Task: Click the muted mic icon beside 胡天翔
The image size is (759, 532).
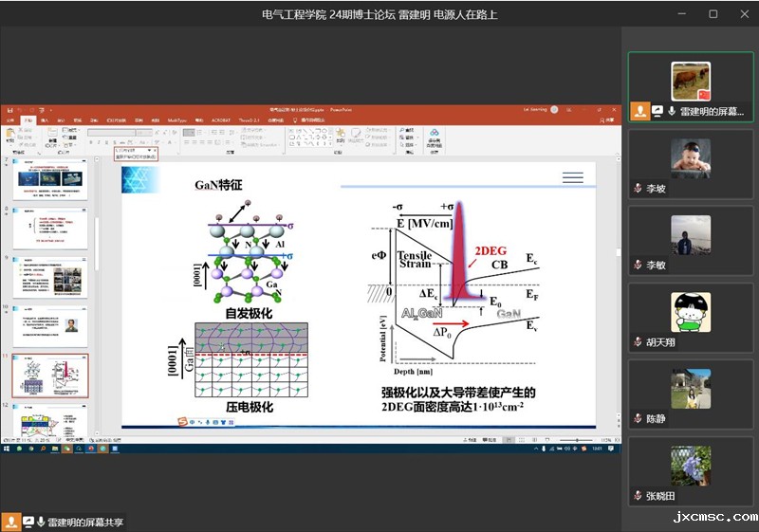Action: click(639, 342)
